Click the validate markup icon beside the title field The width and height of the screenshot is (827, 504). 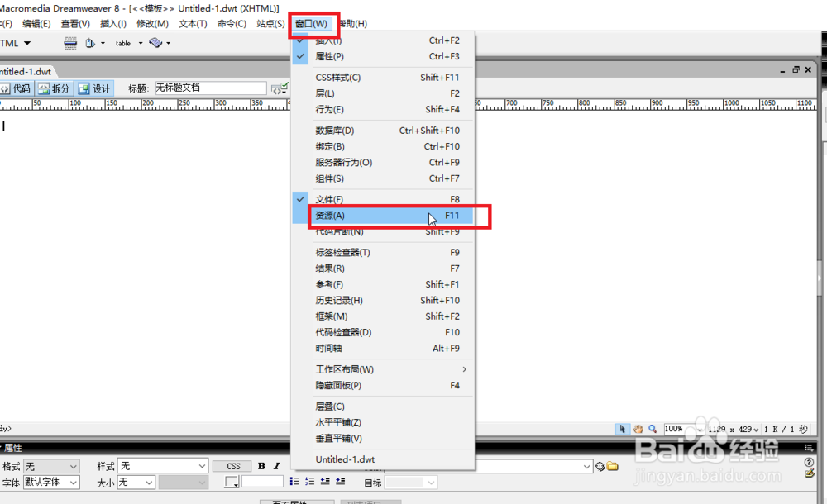(x=280, y=88)
